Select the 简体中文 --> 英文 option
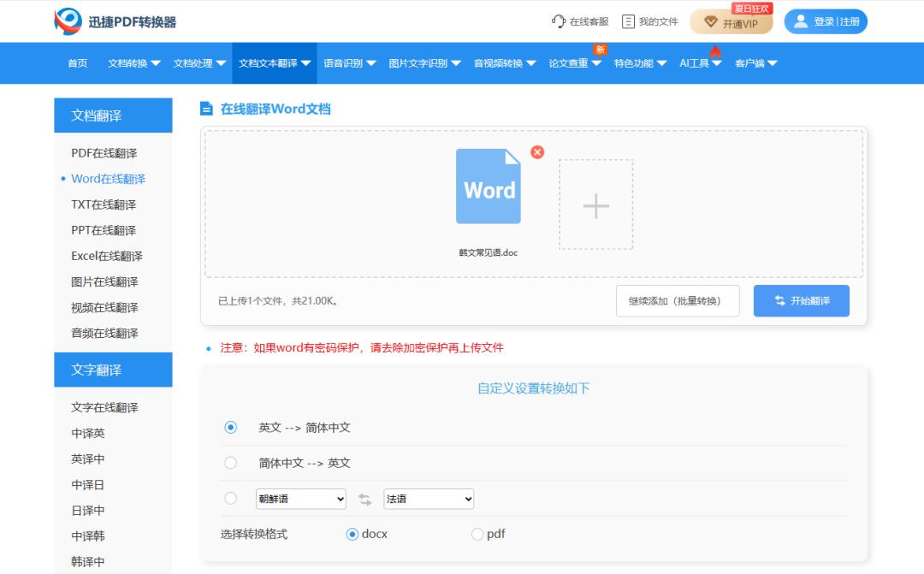This screenshot has width=924, height=574. coord(230,462)
